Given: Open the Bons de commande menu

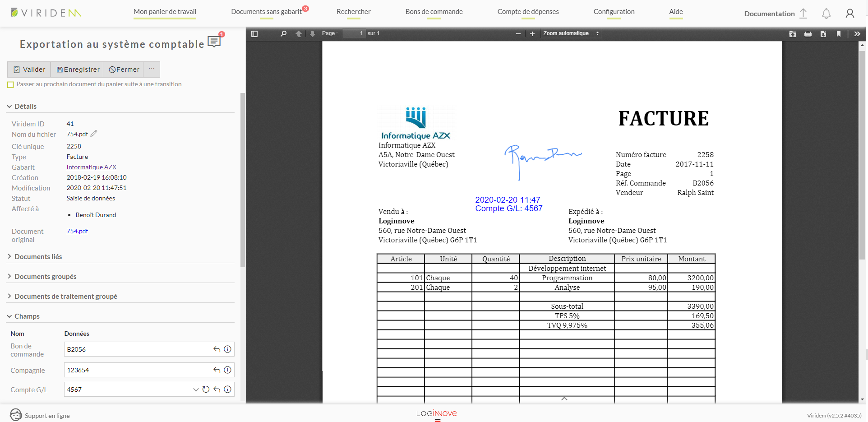Looking at the screenshot, I should click(x=434, y=12).
